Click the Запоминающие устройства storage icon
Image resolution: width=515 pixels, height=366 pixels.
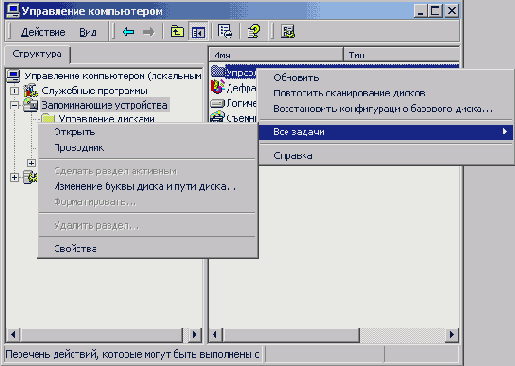(30, 105)
